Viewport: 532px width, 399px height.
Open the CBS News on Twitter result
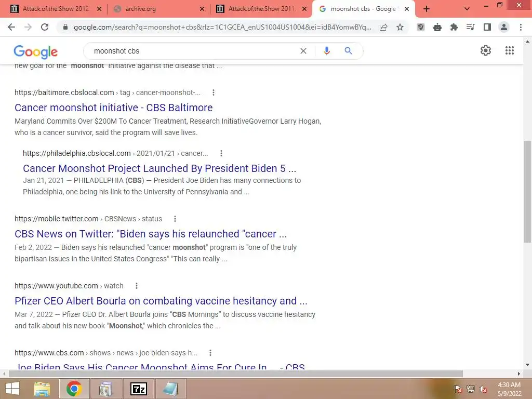click(x=151, y=234)
